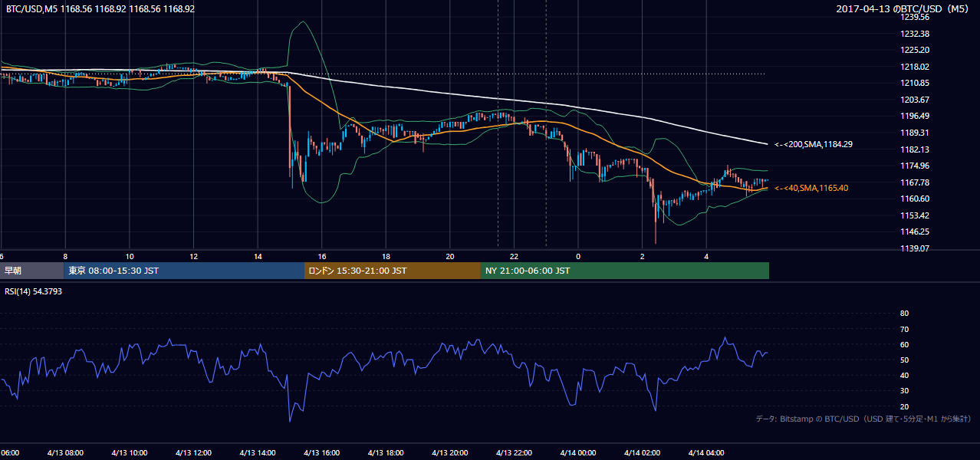Click hour 8 on price chart time axis

coord(65,256)
